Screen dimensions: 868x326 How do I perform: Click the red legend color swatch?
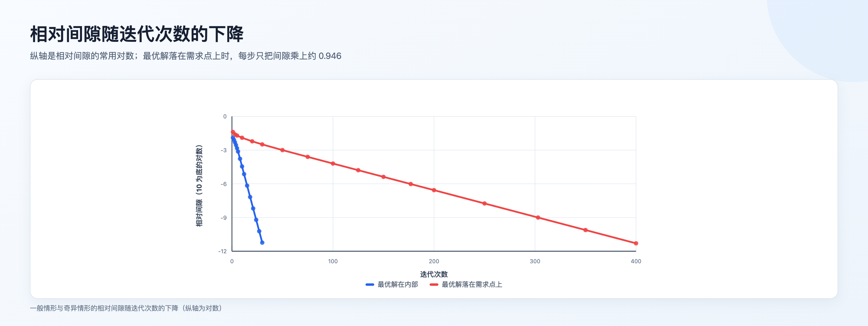(x=434, y=284)
